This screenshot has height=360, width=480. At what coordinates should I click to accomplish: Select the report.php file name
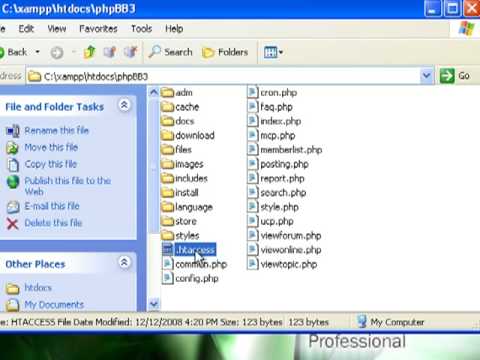point(282,179)
